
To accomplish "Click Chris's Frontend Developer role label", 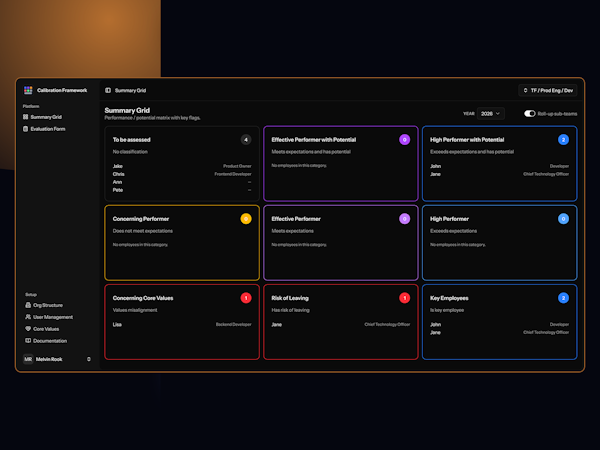I will tap(233, 174).
